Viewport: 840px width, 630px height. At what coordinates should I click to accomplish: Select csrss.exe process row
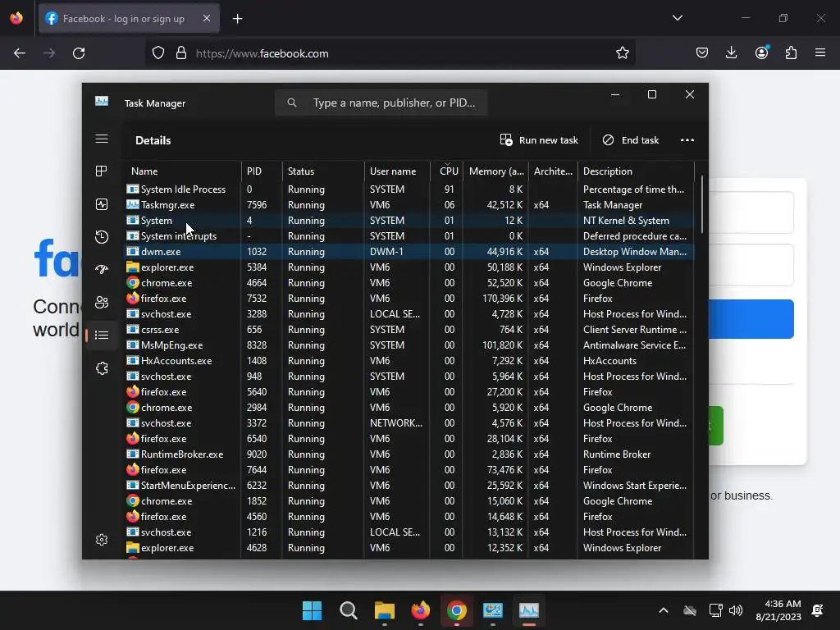pos(409,330)
